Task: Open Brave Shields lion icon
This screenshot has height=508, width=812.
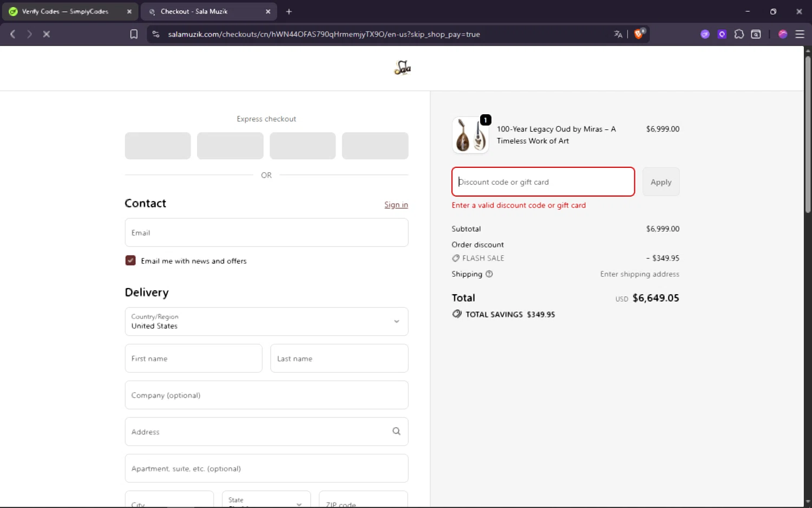Action: 639,34
